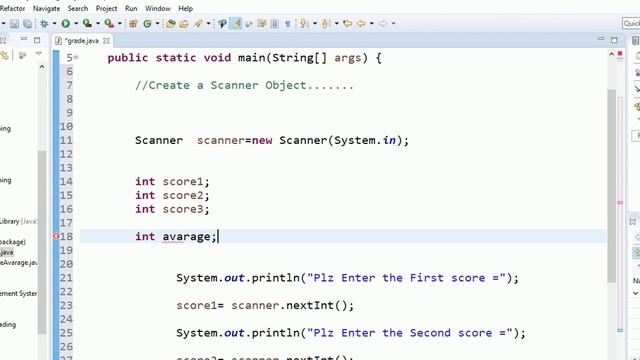Click error marker on line 18
This screenshot has height=360, width=640.
pyautogui.click(x=56, y=236)
